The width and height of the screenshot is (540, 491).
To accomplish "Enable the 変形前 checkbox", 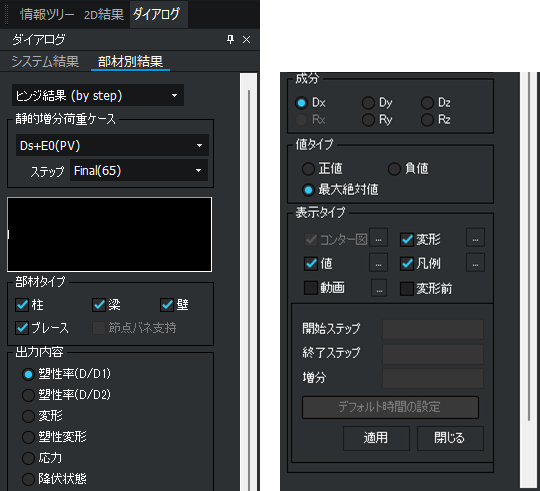I will pos(407,289).
